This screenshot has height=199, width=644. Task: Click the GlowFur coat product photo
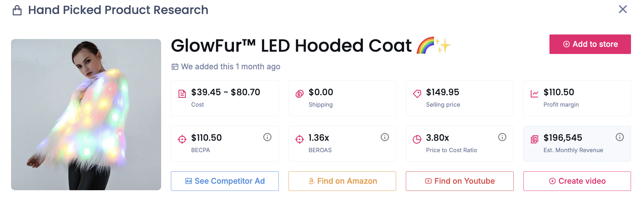click(x=86, y=114)
